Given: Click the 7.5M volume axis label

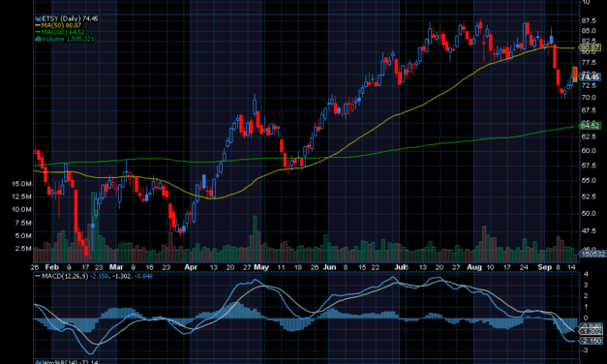Looking at the screenshot, I should 23,223.
